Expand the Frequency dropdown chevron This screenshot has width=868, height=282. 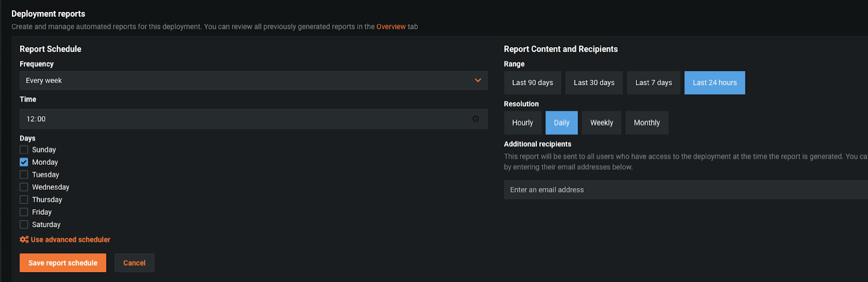[x=477, y=80]
